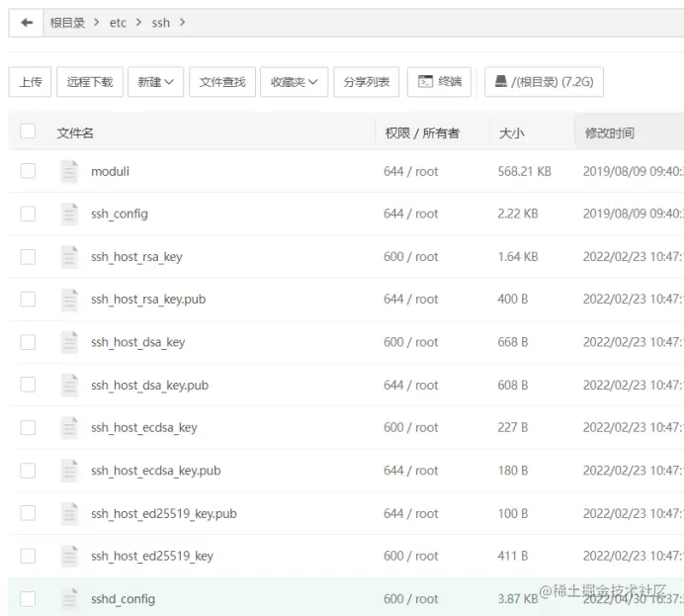Click the 411 B size cell
Screen dimensions: 684x616
click(x=513, y=556)
